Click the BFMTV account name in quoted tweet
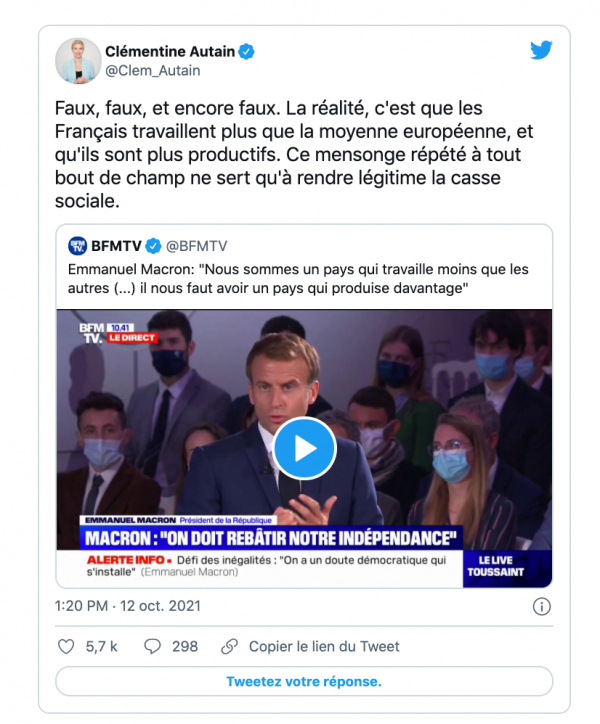This screenshot has height=724, width=600. pos(118,246)
